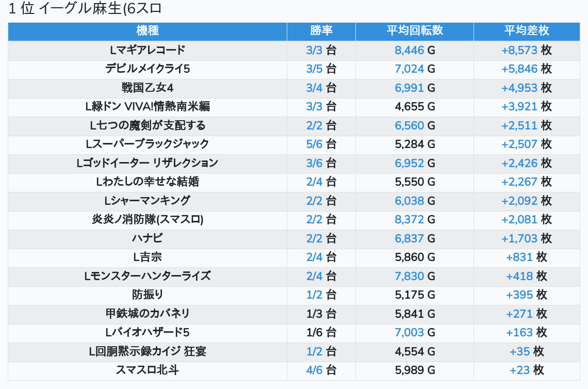Select the Lモンスターハンターライズ row name
588x389 pixels.
(148, 276)
